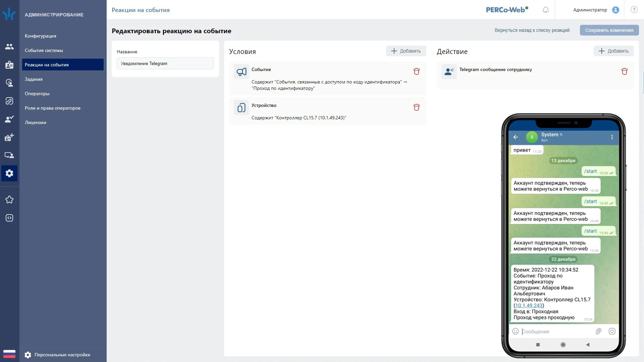Viewport: 644px width, 362px height.
Task: Select the administration gear icon
Action: tap(9, 173)
